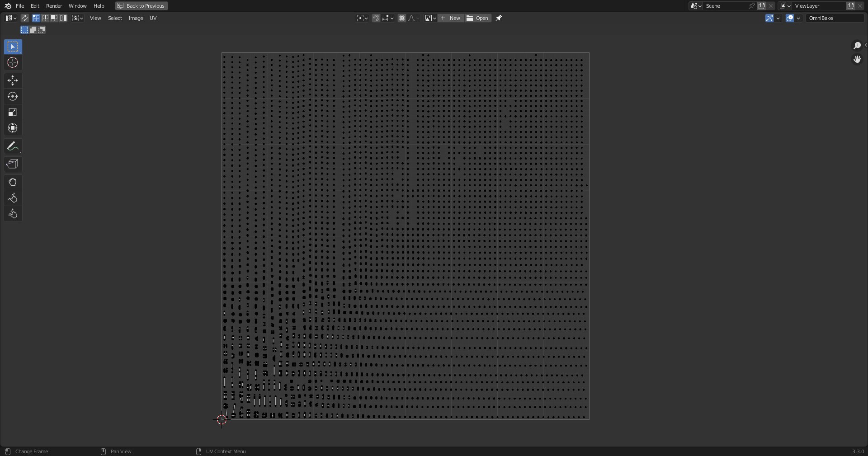Pick the Grab sculpt tool
Screen dimensions: 868x456
click(13, 182)
